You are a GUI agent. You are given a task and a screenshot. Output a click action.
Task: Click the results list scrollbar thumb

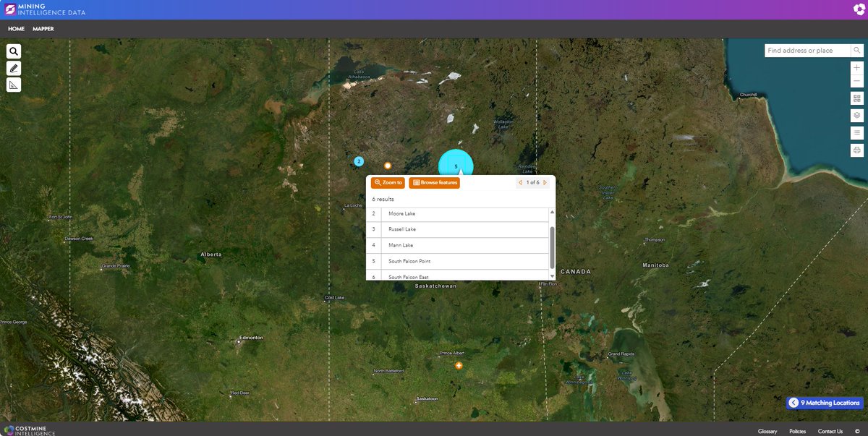pyautogui.click(x=553, y=247)
